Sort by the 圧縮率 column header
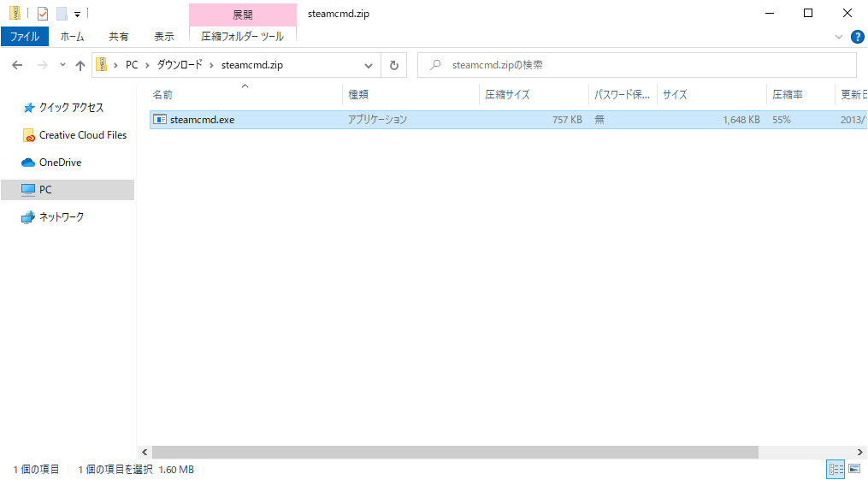 800,95
